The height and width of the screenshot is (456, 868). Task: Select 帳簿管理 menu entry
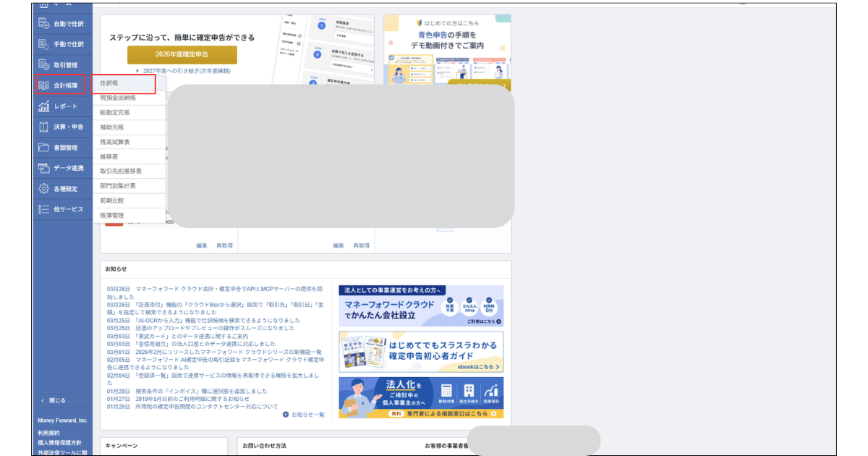(111, 216)
